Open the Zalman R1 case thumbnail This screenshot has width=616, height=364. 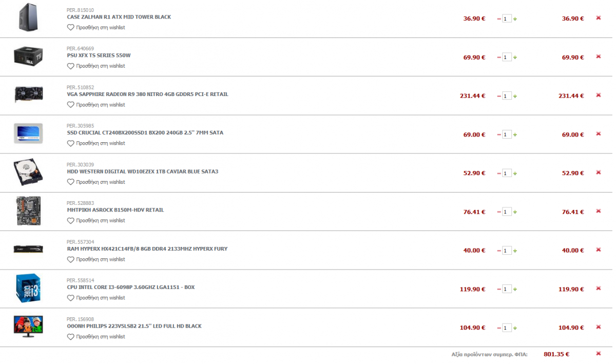tap(28, 17)
